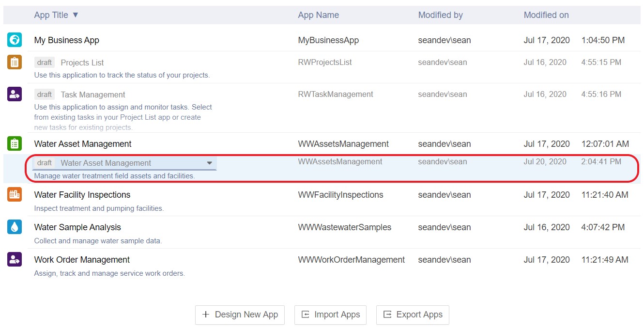Sort by the Modified on column header
Viewport: 644px width, 331px height.
click(x=546, y=15)
